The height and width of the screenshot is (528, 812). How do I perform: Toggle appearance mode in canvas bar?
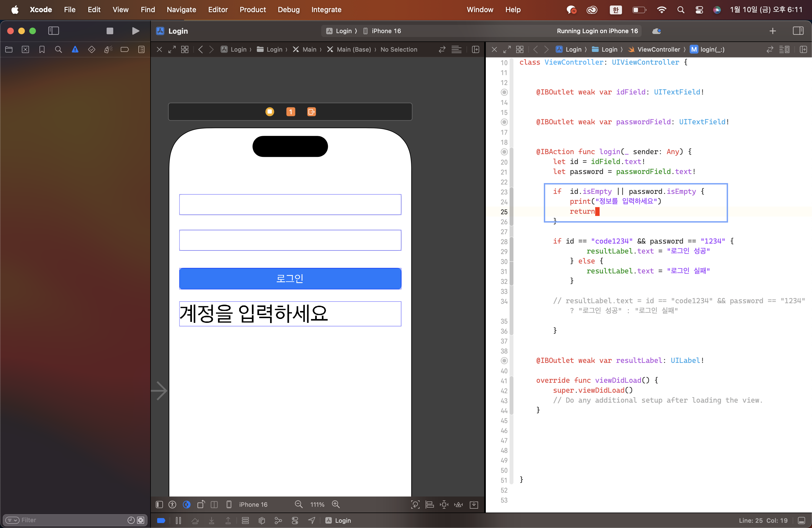tap(187, 505)
